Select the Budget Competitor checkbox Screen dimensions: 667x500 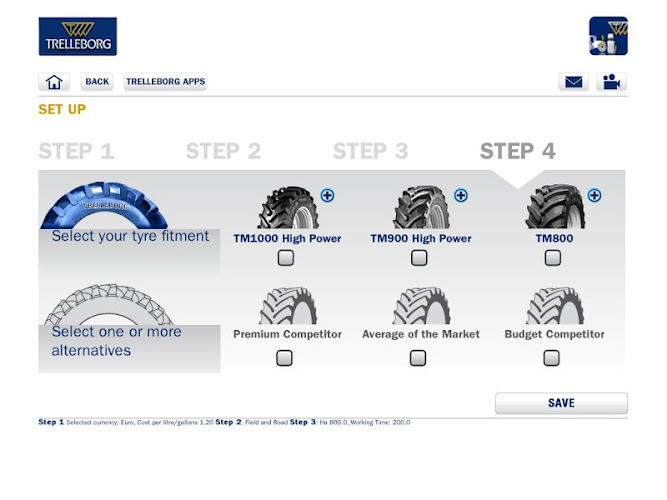point(551,358)
